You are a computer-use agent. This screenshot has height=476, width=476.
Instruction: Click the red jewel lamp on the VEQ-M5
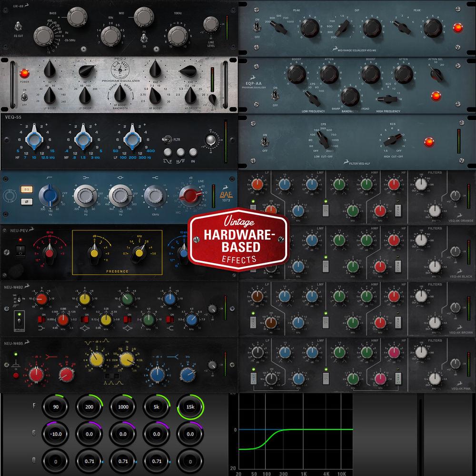click(458, 29)
